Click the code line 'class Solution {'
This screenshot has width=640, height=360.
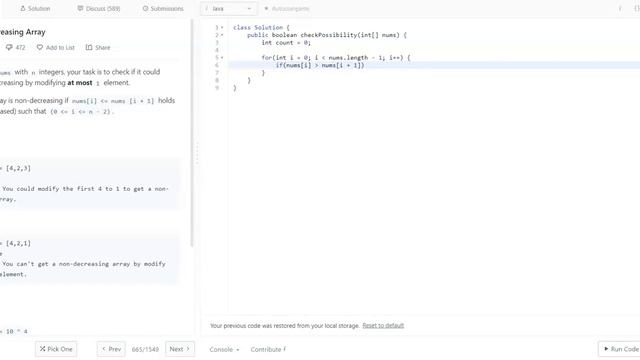[261, 27]
